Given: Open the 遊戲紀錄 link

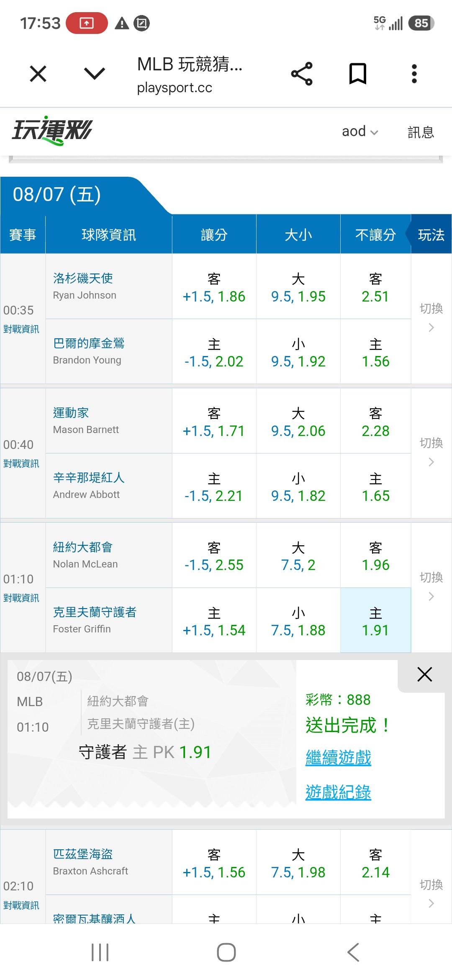Looking at the screenshot, I should click(x=338, y=792).
